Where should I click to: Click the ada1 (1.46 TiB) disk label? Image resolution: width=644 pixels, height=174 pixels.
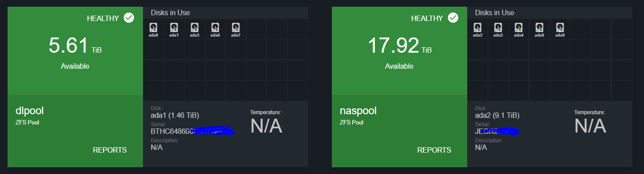point(175,116)
